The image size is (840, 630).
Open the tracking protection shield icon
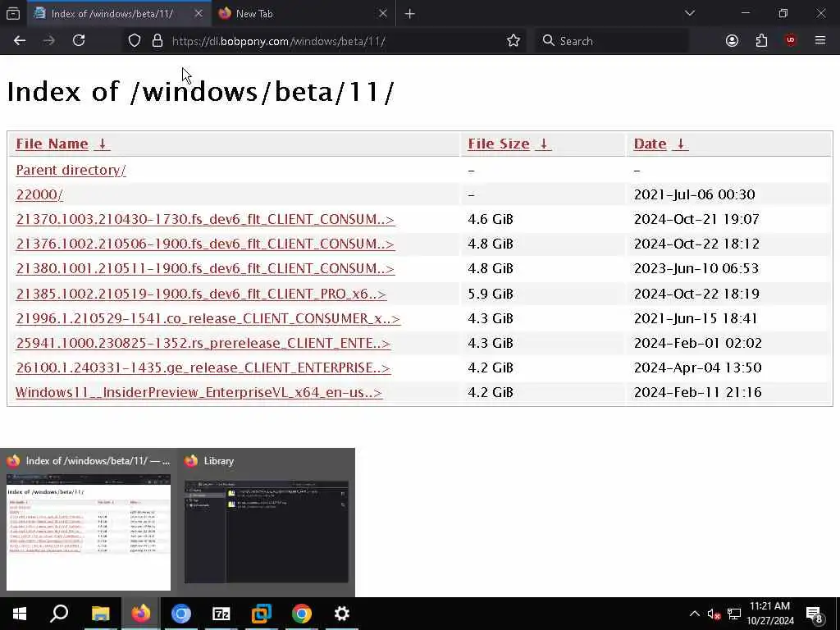(x=135, y=41)
